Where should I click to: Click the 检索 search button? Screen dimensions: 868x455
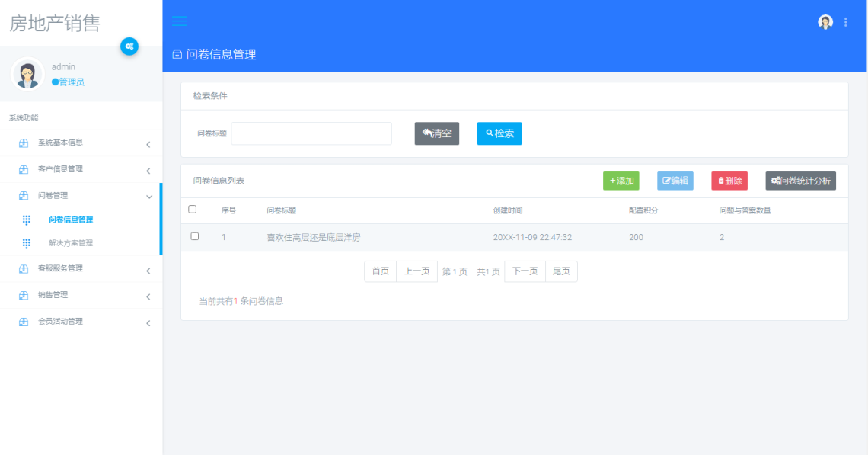click(x=499, y=133)
